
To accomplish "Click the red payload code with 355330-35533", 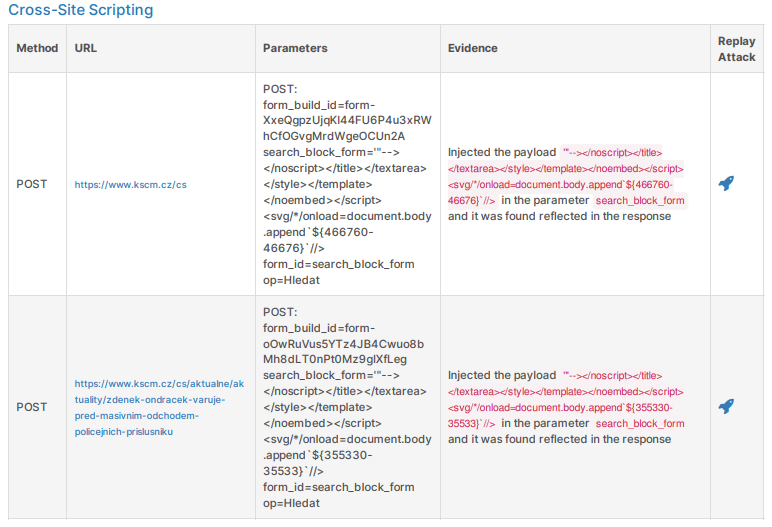I will click(565, 399).
